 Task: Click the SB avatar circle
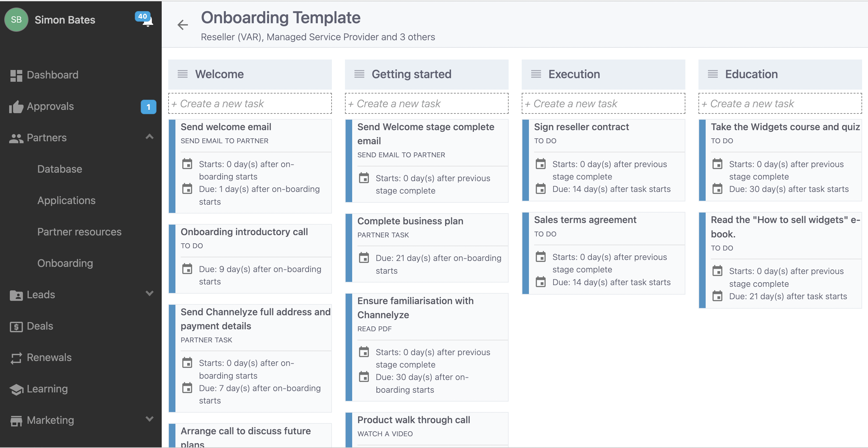[x=16, y=20]
